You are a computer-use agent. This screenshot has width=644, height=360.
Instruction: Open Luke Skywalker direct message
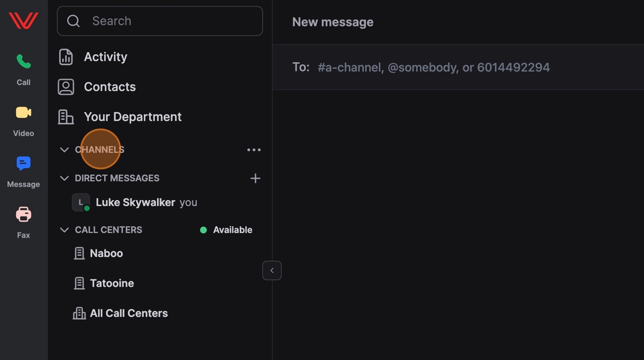coord(135,202)
